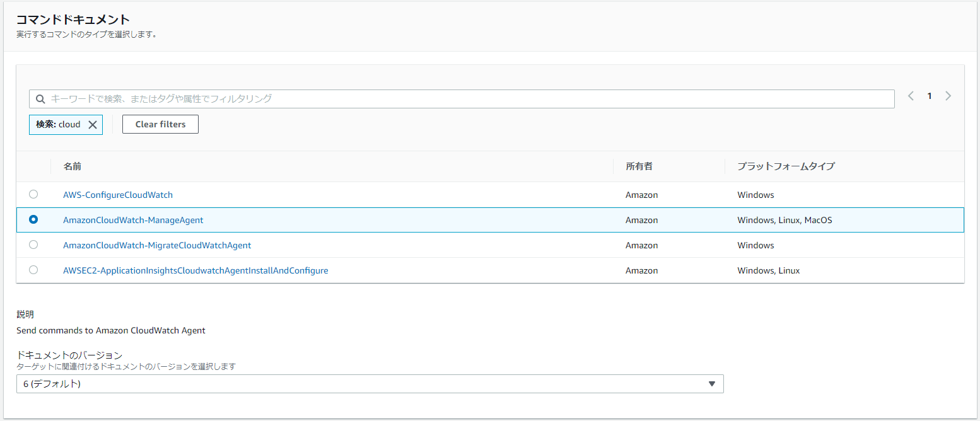
Task: Click the 名前 column header
Action: coord(73,166)
